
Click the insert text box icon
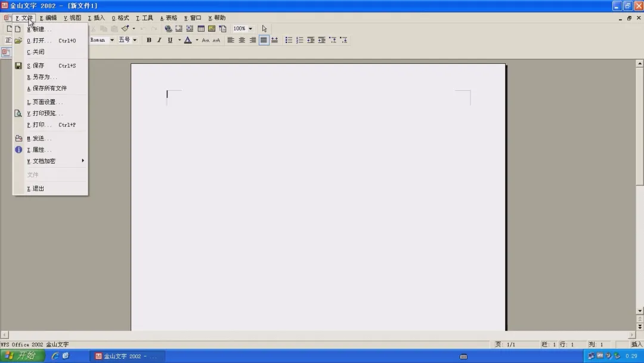coord(190,29)
